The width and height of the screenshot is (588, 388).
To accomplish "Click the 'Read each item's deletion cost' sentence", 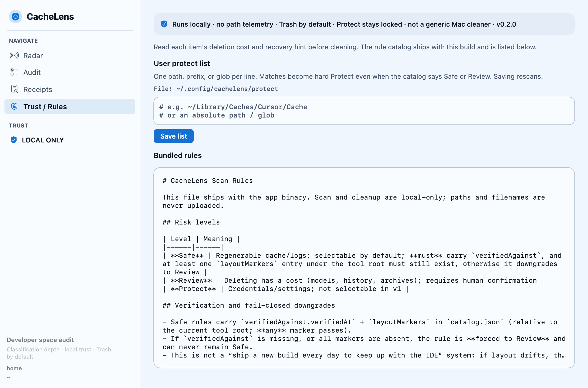I will click(345, 47).
